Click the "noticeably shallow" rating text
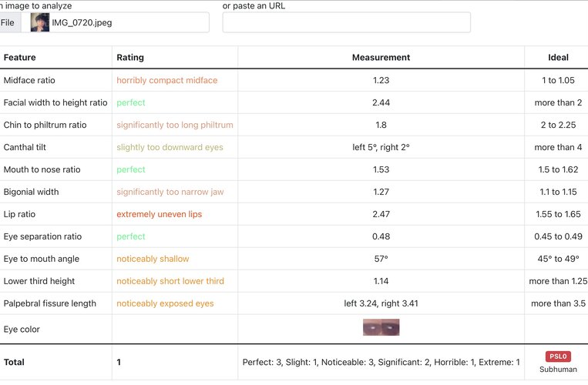588x385 pixels. click(153, 259)
